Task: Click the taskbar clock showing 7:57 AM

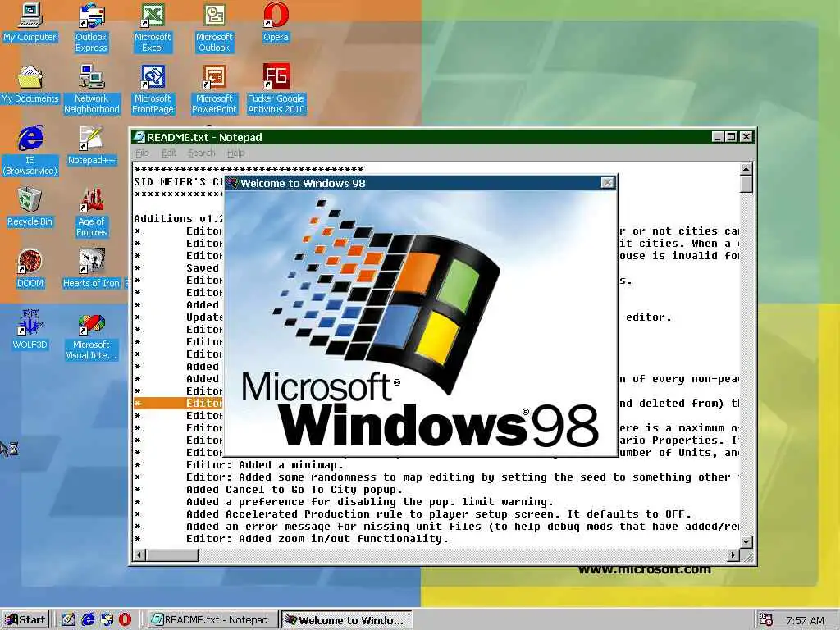Action: click(x=805, y=620)
